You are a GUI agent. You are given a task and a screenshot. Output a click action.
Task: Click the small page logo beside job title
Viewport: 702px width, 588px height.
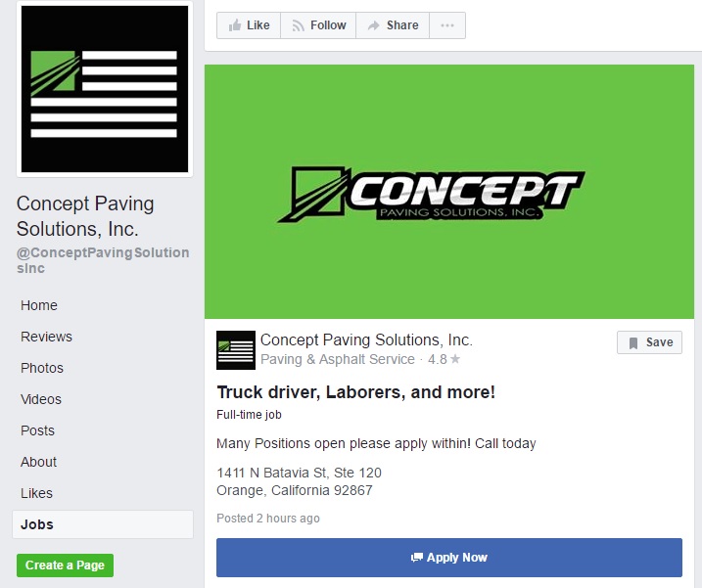coord(236,350)
